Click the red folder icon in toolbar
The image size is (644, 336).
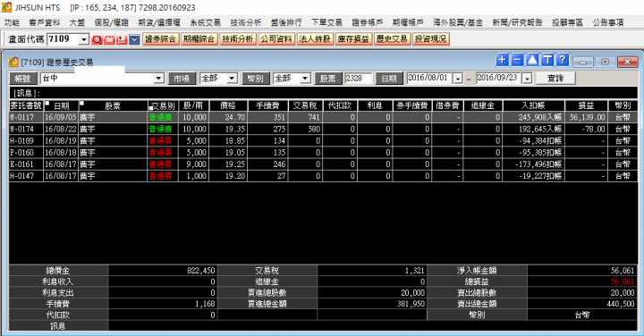pos(109,39)
